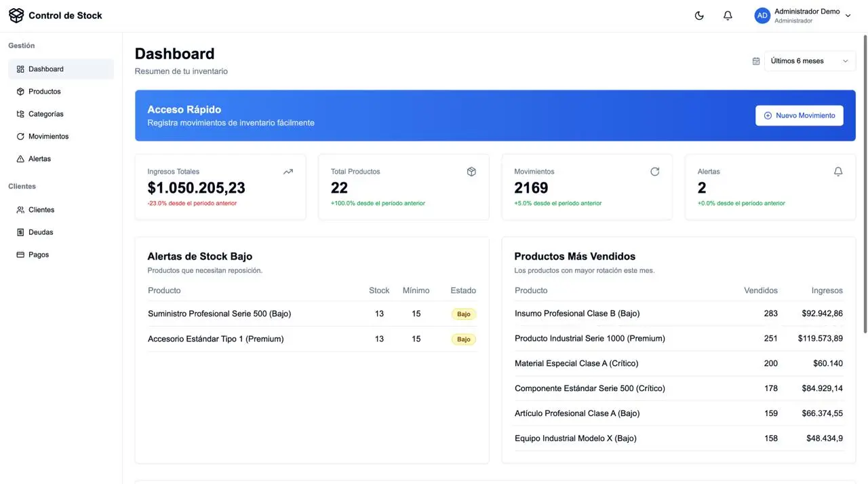Select Movimientos from the sidebar

[x=48, y=136]
